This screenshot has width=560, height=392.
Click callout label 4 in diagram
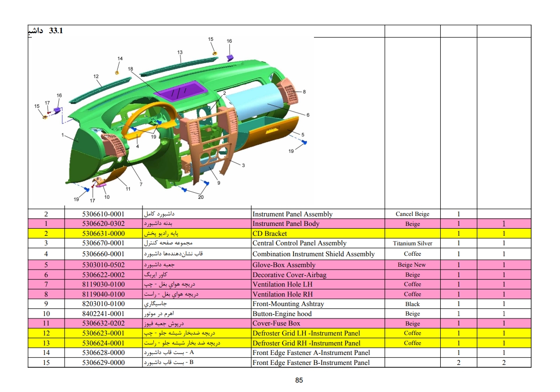[137, 146]
